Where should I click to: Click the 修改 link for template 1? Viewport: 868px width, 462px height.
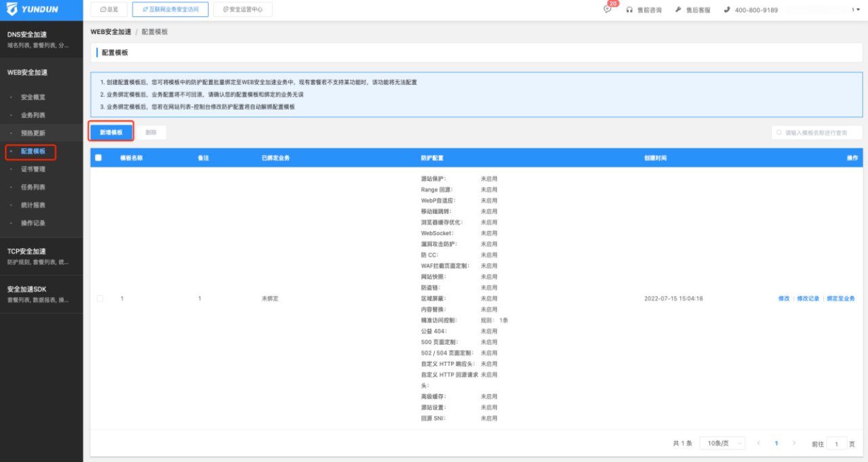pyautogui.click(x=784, y=299)
